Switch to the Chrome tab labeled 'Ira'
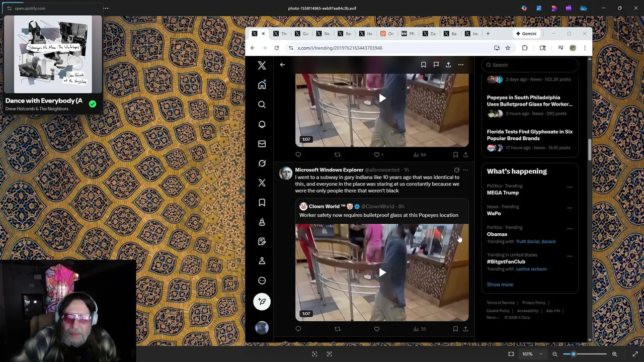The height and width of the screenshot is (362, 644). [471, 34]
